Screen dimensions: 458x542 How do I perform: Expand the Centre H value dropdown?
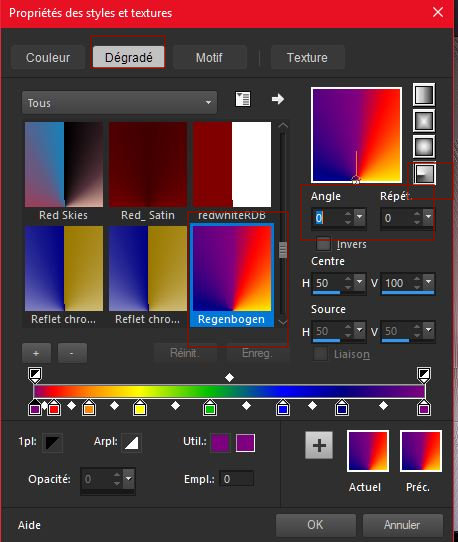359,282
